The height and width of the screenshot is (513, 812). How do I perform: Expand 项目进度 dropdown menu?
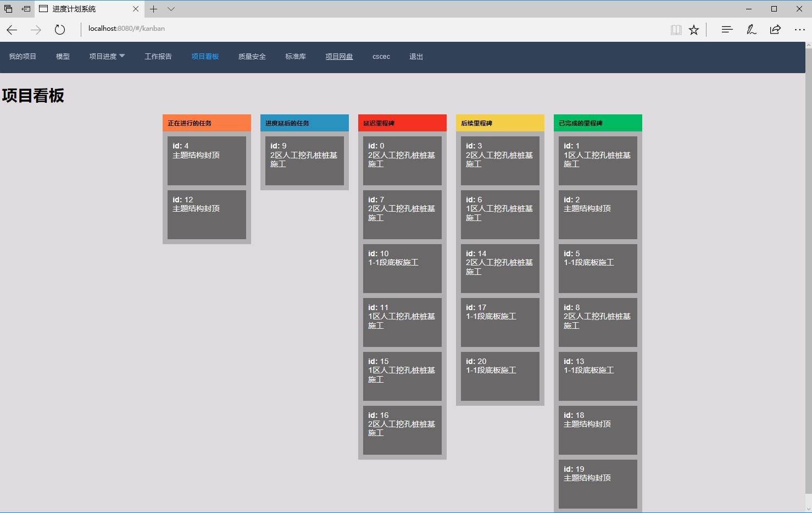(x=107, y=57)
